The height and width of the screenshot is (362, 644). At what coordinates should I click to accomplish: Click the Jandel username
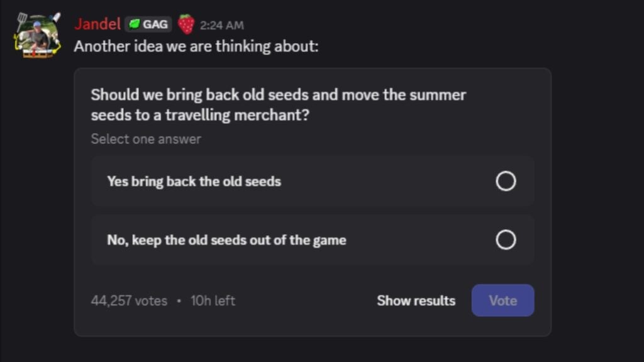click(97, 25)
